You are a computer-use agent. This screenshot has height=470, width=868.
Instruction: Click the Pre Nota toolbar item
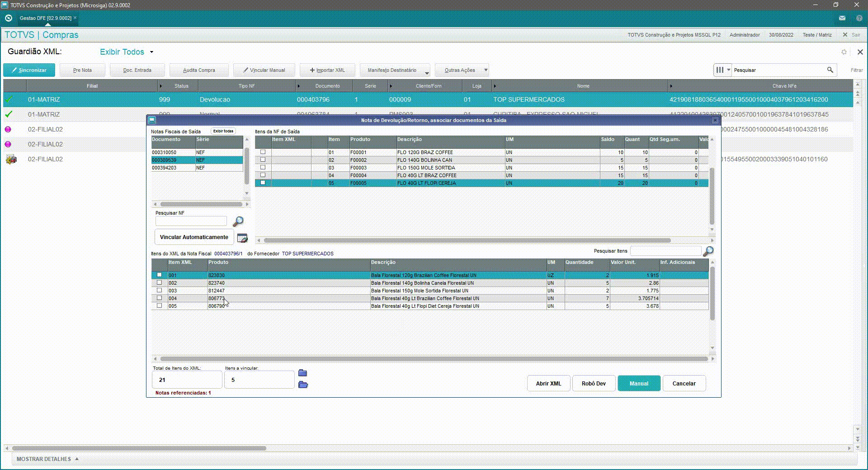[x=82, y=70]
